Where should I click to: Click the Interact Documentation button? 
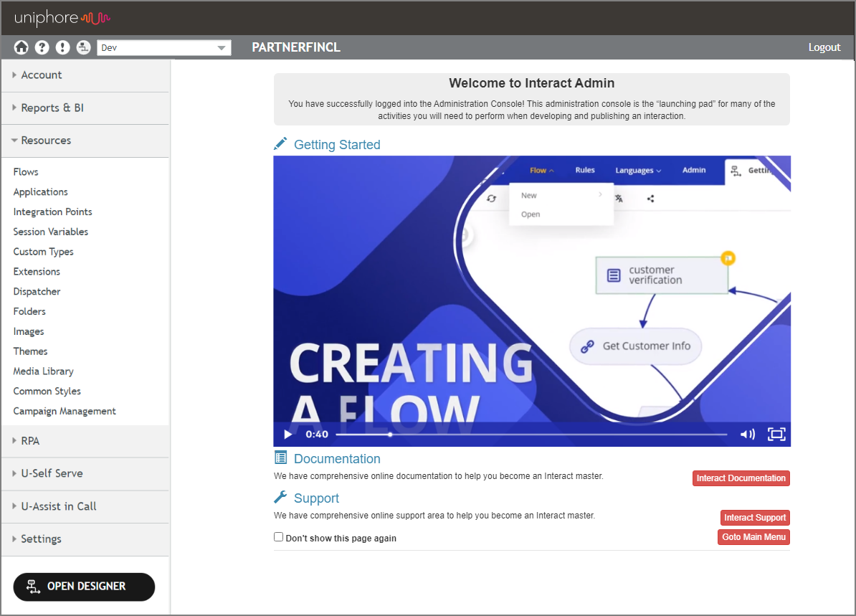(x=741, y=478)
